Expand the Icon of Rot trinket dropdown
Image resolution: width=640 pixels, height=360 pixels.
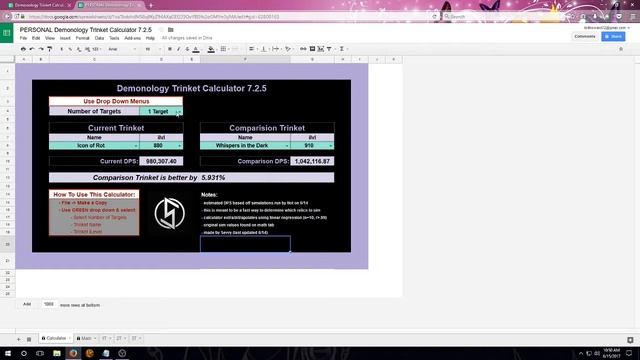tap(136, 146)
